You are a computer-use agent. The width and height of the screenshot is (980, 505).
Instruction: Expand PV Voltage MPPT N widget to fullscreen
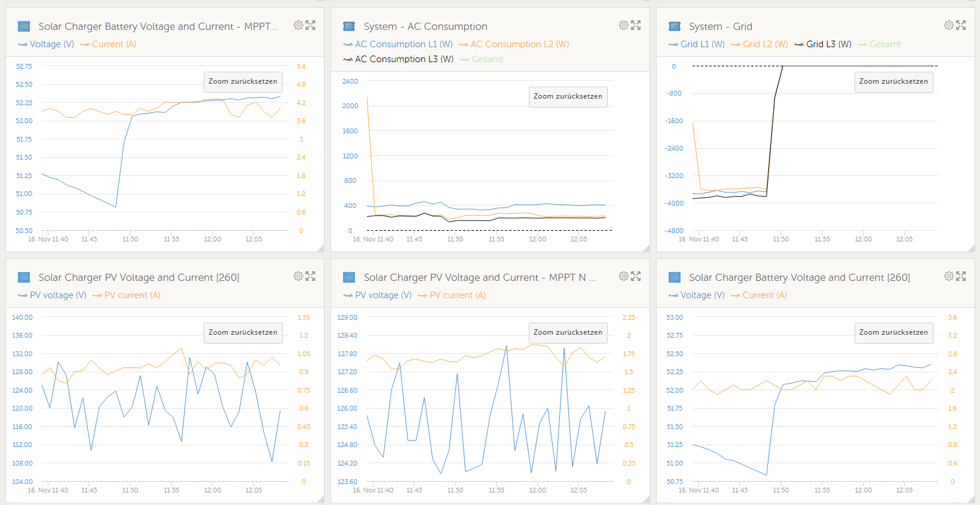pos(636,276)
